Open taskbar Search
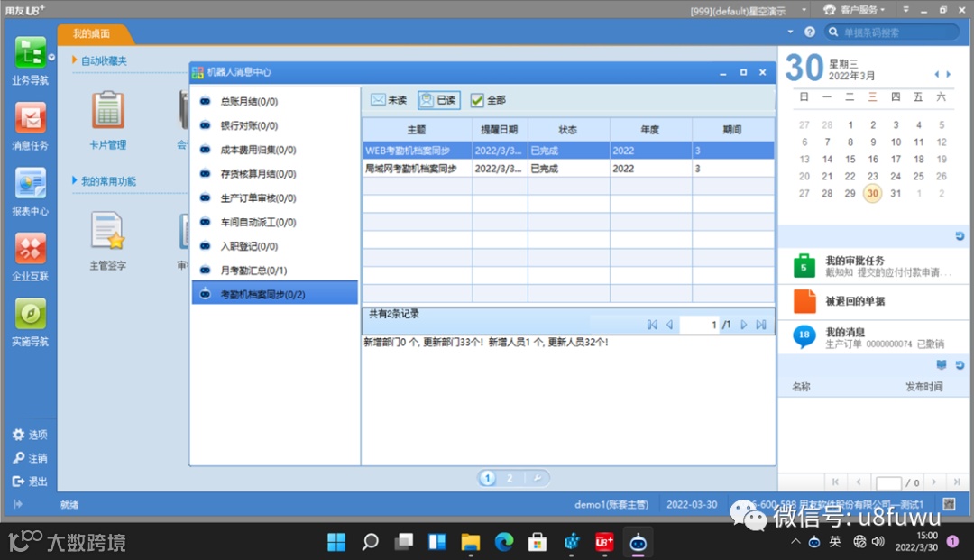The width and height of the screenshot is (974, 560). coord(371,542)
